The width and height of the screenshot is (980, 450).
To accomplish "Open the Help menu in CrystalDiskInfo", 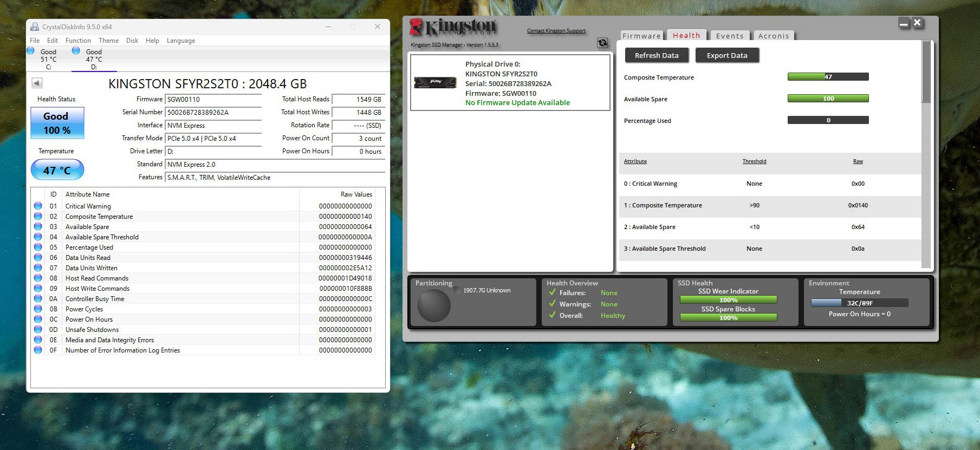I will tap(152, 41).
